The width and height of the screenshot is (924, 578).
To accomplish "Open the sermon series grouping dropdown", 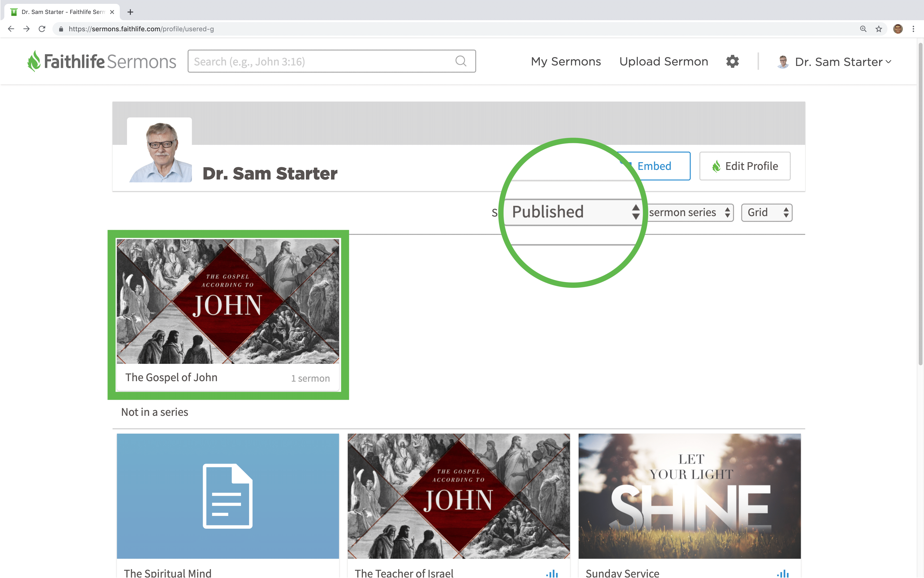I will tap(690, 212).
